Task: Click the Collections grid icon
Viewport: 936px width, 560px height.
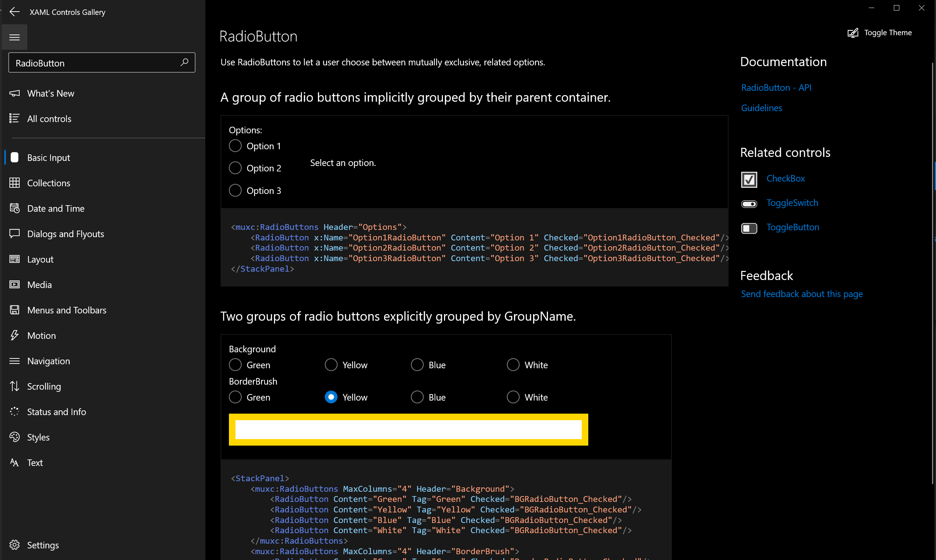Action: pos(15,183)
